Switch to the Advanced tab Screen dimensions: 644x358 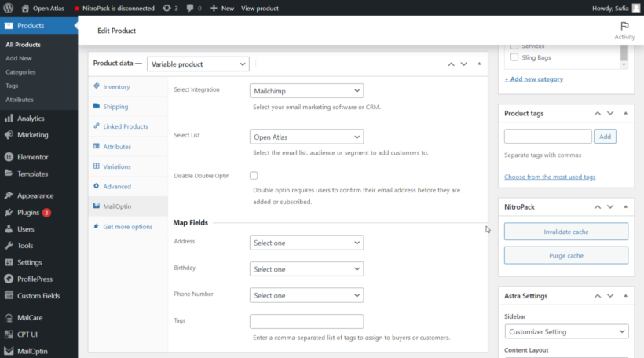tap(128, 186)
